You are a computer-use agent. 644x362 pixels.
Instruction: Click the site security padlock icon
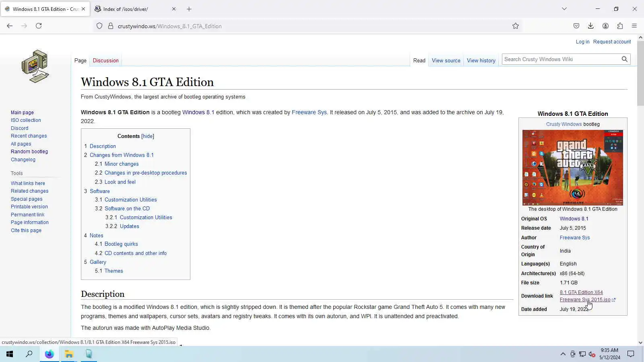(111, 26)
